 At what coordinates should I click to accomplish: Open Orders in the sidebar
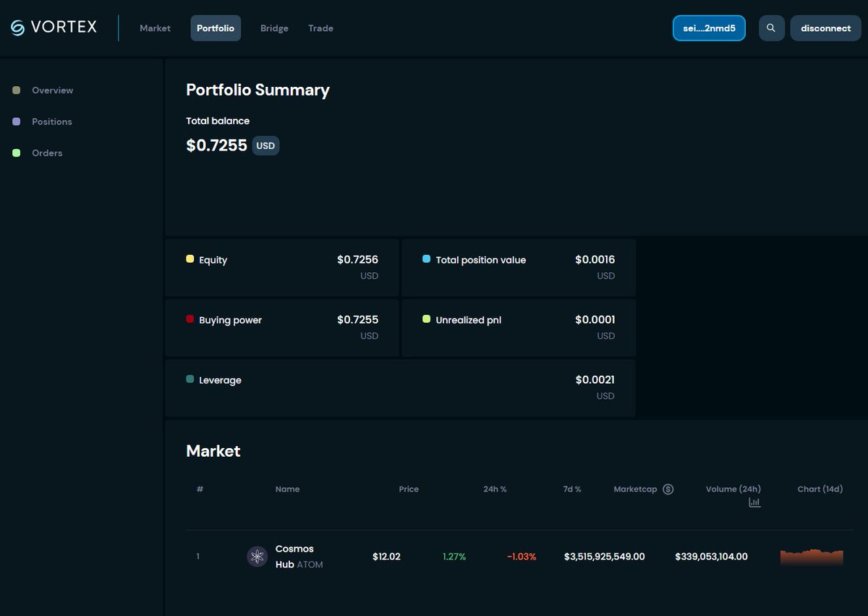[x=47, y=153]
